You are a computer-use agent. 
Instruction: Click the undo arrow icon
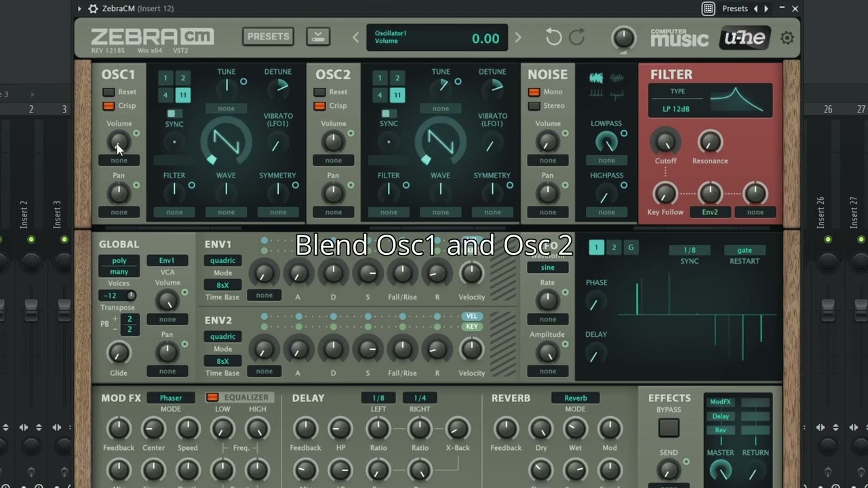(x=553, y=38)
